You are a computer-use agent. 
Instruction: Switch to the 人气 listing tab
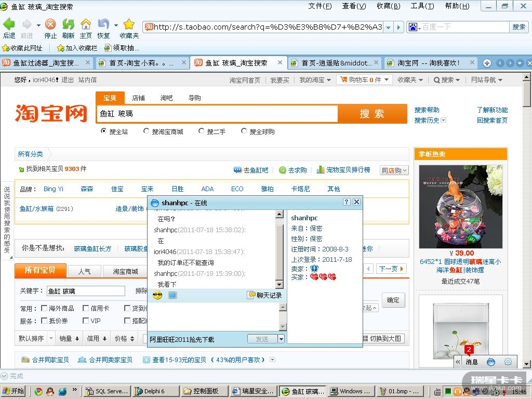pos(84,271)
